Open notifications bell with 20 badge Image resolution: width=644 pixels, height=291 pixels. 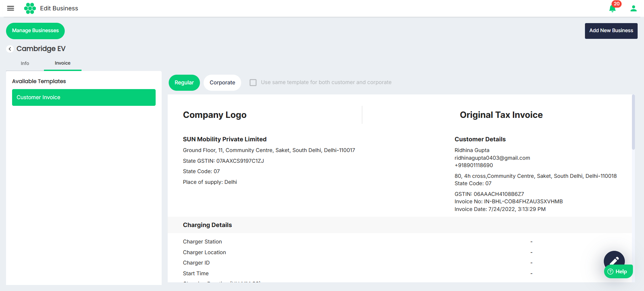612,8
